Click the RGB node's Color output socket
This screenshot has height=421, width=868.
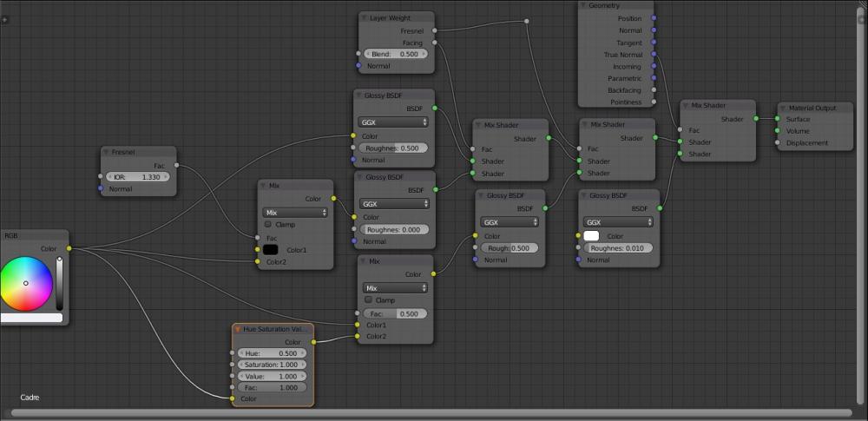tap(69, 248)
